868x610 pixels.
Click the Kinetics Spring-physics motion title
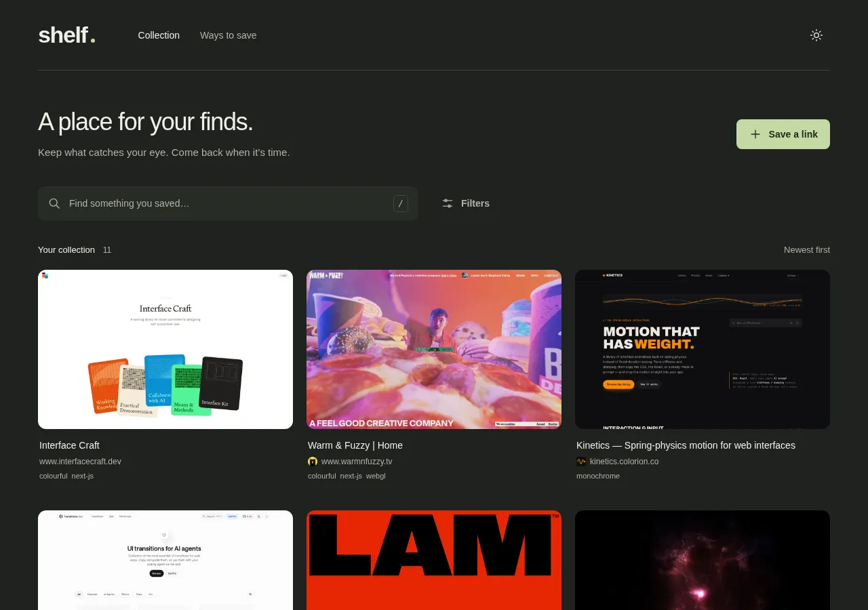(686, 445)
